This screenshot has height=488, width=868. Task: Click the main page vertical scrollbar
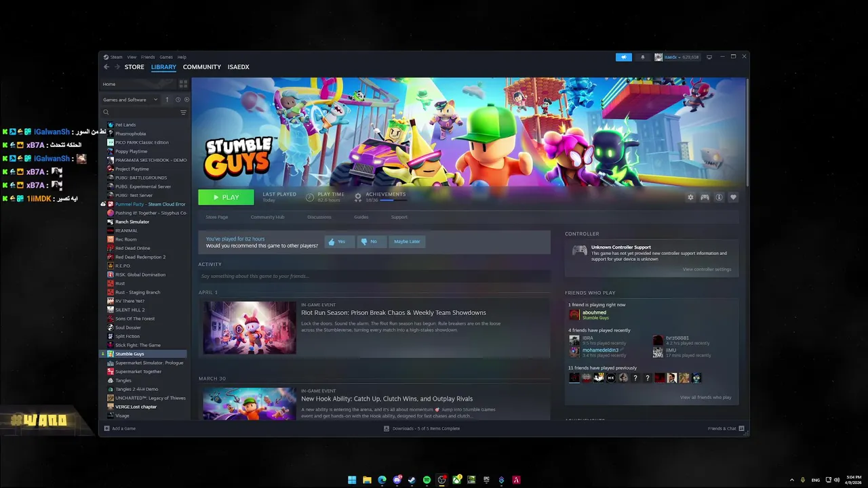click(x=747, y=132)
